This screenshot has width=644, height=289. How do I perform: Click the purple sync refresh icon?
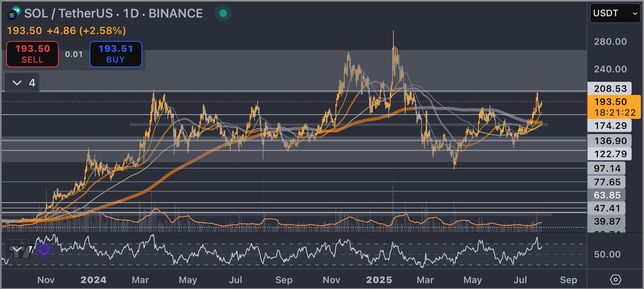click(x=44, y=249)
